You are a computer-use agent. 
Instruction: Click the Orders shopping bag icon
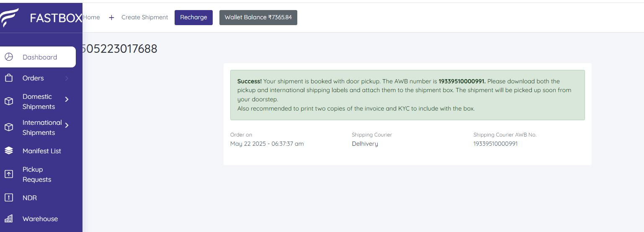coord(9,78)
